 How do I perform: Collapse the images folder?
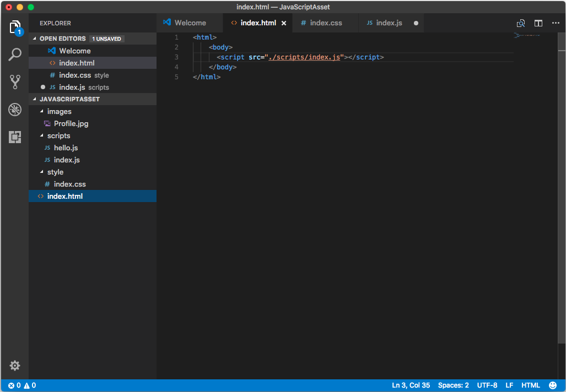point(41,111)
